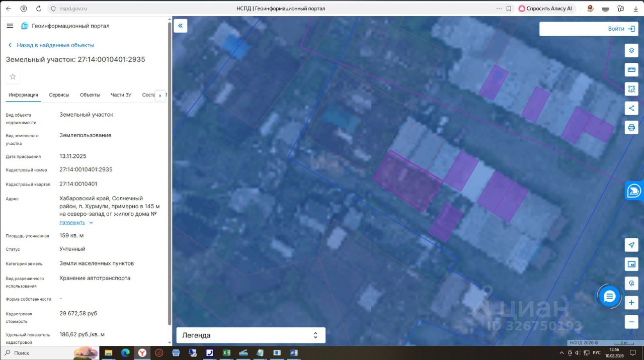Screen dimensions: 644x360
Task: Add the parcel to favorites with the star
Action: (13, 76)
